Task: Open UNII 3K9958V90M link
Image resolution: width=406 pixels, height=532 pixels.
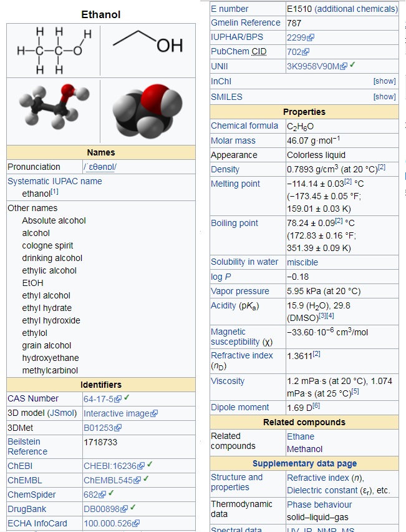Action: click(x=312, y=66)
